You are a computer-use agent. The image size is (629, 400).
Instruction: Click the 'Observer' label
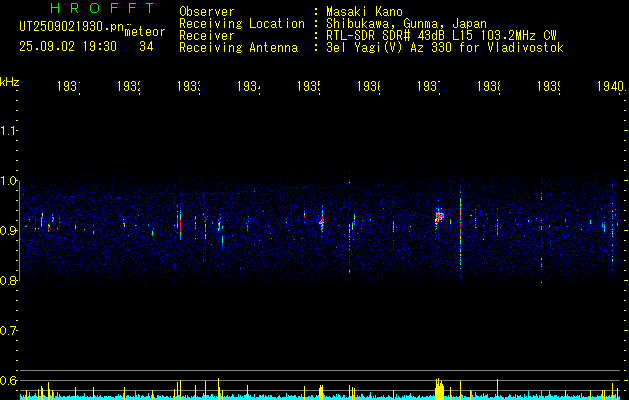(207, 11)
